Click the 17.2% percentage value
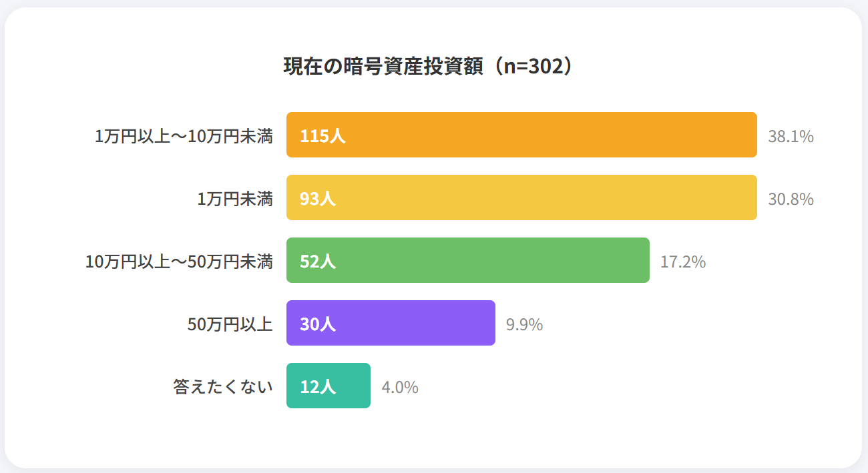Screen dimensions: 868x473 [x=683, y=262]
